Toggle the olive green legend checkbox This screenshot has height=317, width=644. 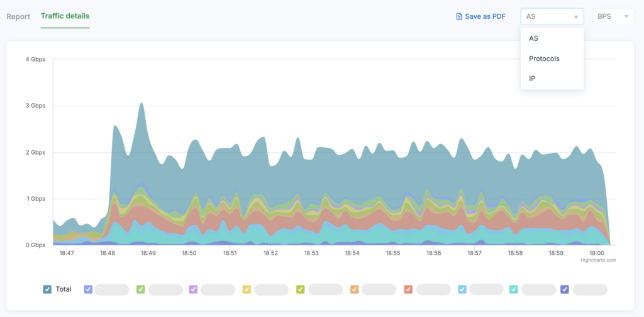tap(301, 289)
